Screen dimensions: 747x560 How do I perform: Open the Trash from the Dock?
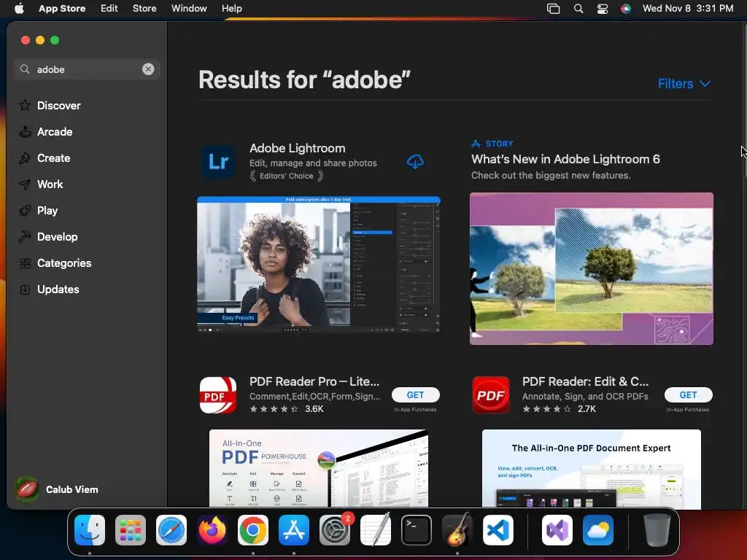coord(657,530)
